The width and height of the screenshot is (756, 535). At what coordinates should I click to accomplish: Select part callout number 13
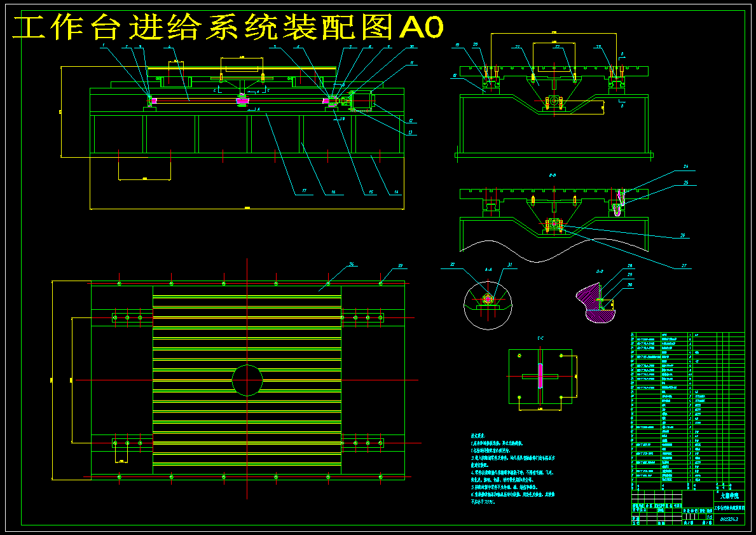410,132
